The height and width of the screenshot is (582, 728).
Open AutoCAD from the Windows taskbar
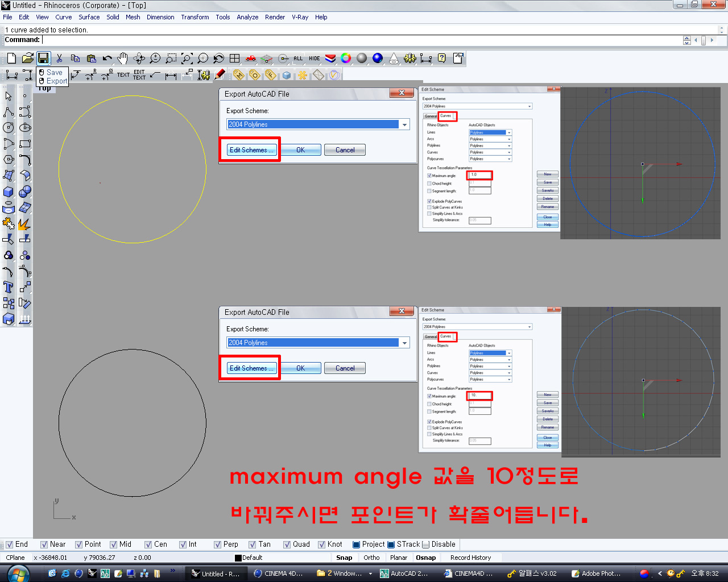tap(404, 573)
